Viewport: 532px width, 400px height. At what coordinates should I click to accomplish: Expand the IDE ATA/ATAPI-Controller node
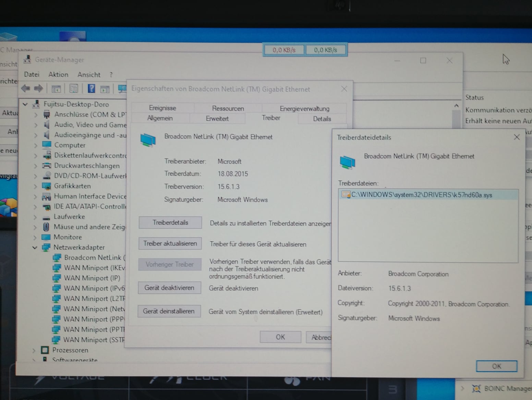click(x=35, y=207)
